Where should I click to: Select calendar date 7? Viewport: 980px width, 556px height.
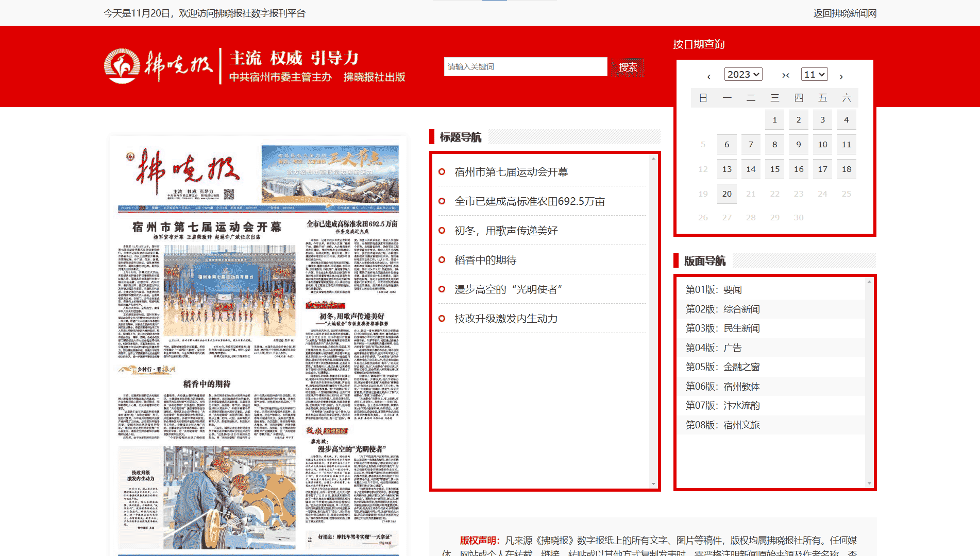pos(751,144)
